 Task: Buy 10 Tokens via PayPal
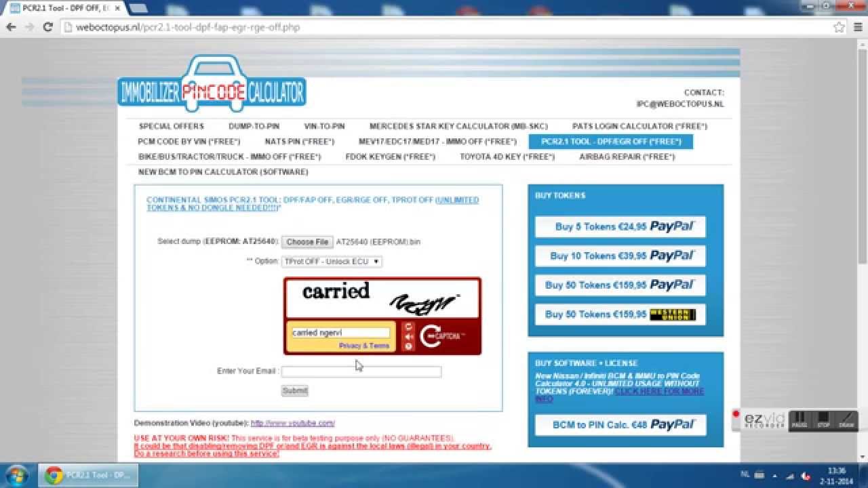tap(620, 256)
